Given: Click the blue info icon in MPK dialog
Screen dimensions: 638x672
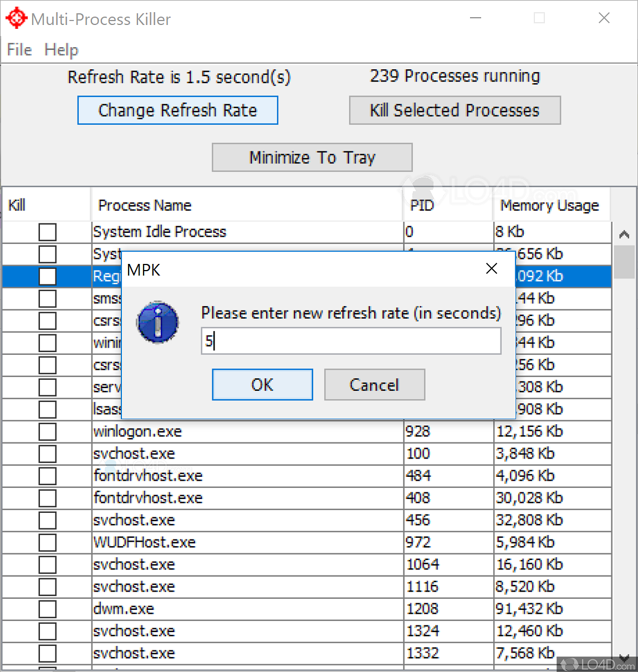Looking at the screenshot, I should [157, 322].
